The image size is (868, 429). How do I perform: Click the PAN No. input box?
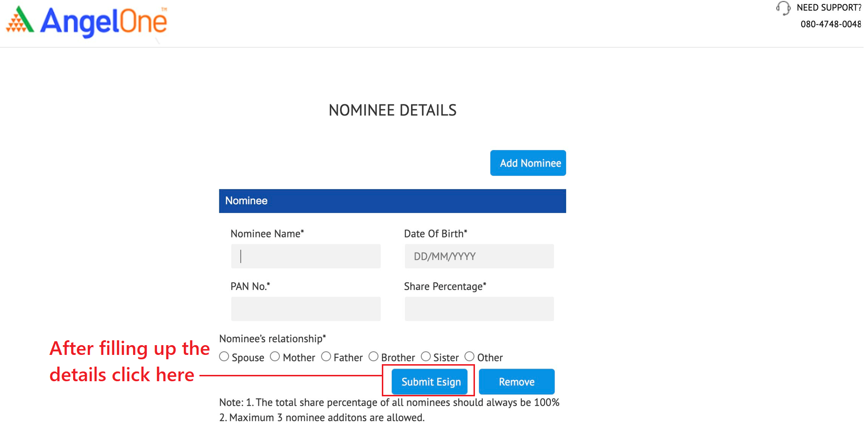306,309
